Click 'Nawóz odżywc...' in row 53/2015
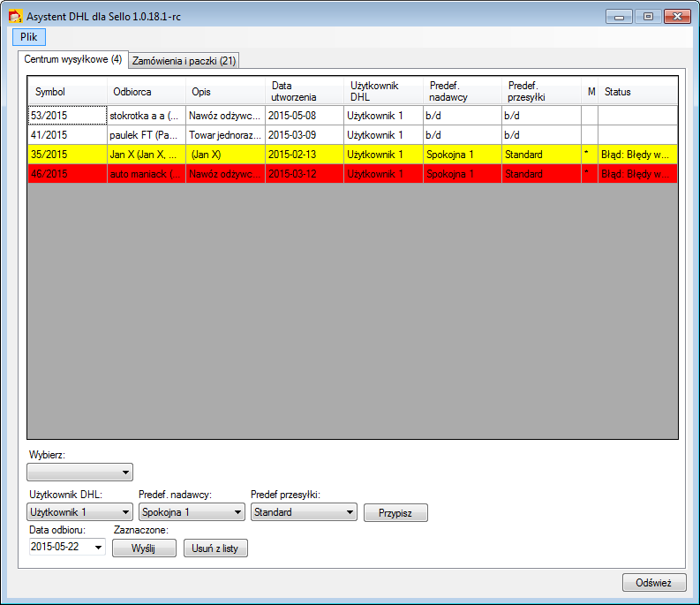 [x=225, y=116]
